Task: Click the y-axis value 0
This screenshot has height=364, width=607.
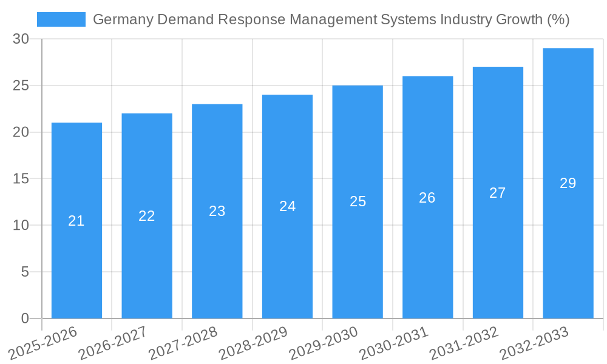Action: [x=25, y=318]
